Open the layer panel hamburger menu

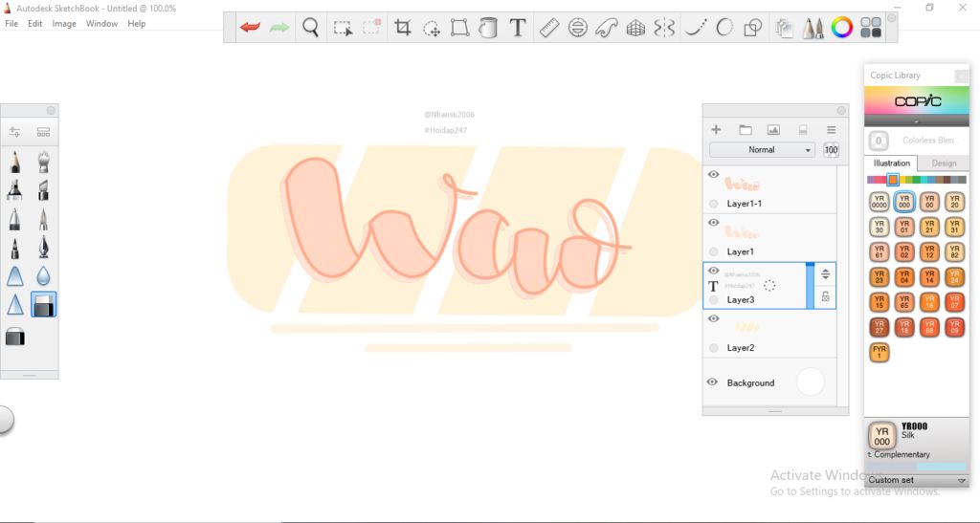pyautogui.click(x=831, y=130)
